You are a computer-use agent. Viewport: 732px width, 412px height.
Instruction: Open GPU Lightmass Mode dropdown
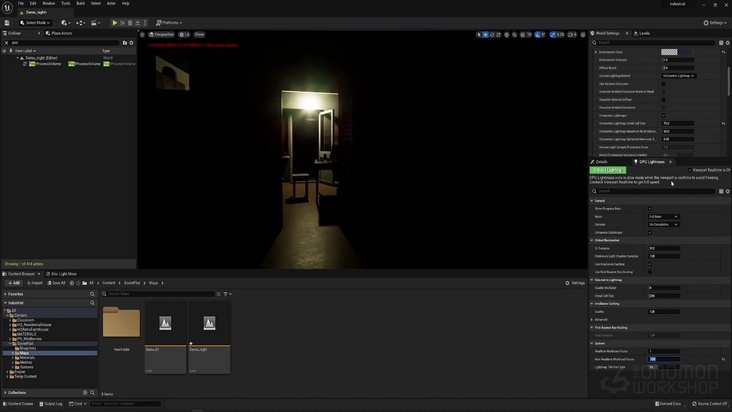coord(663,216)
